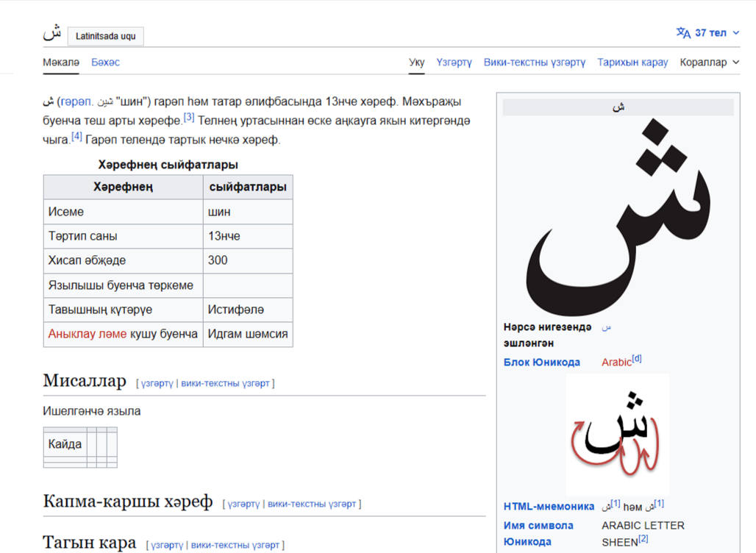Image resolution: width=756 pixels, height=553 pixels.
Task: Select the Мәкалә tab
Action: point(60,63)
